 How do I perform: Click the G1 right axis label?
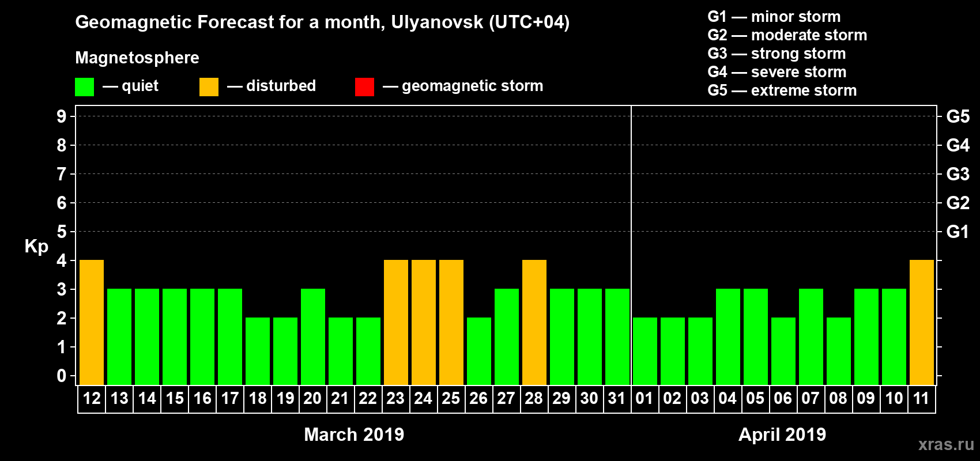pos(958,232)
